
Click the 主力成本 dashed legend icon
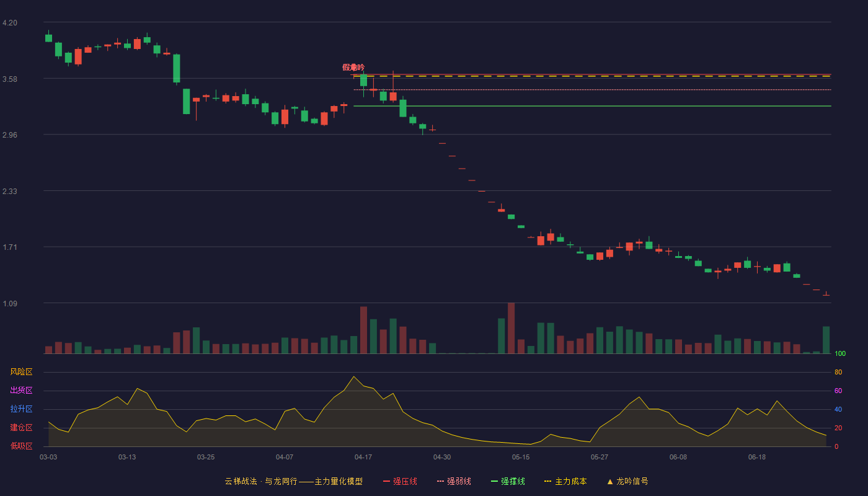click(547, 481)
